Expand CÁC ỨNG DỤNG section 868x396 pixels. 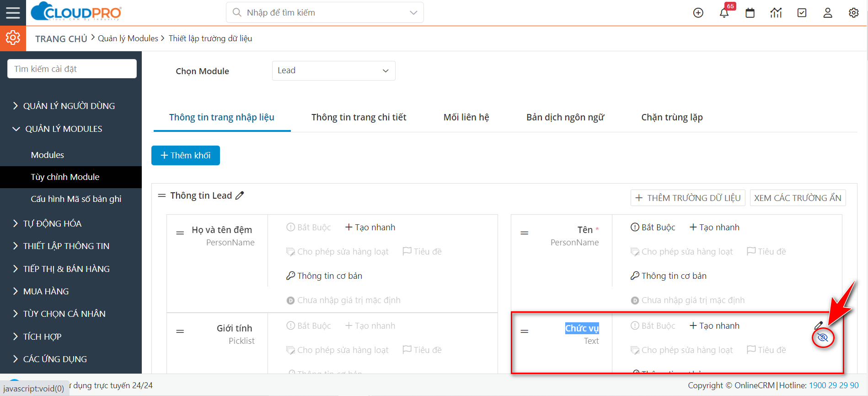[49, 359]
